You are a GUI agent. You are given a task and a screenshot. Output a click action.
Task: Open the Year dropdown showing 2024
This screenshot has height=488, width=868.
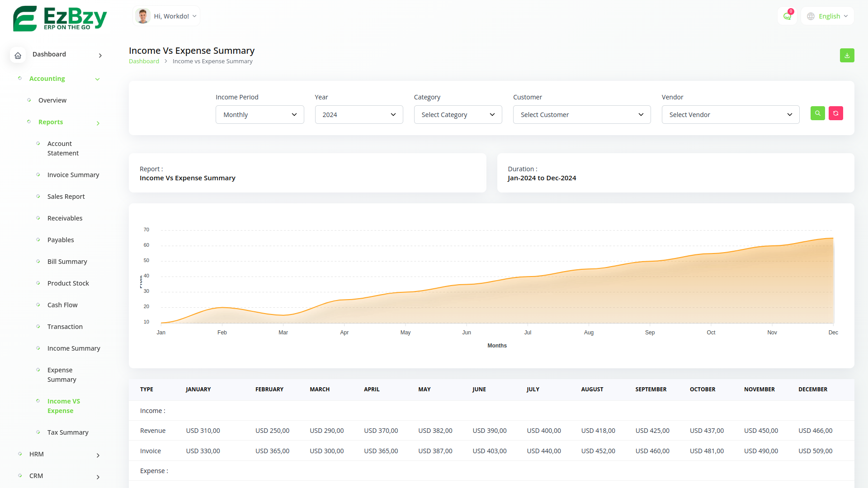coord(359,115)
